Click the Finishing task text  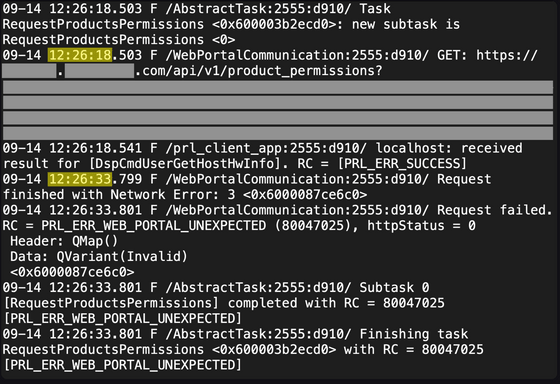pos(414,334)
